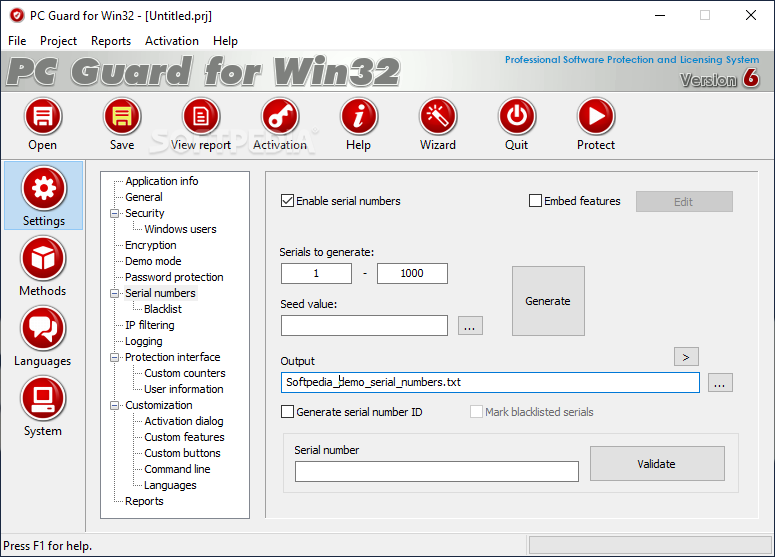Launch the Wizard tool icon
The width and height of the screenshot is (775, 557).
[x=438, y=117]
